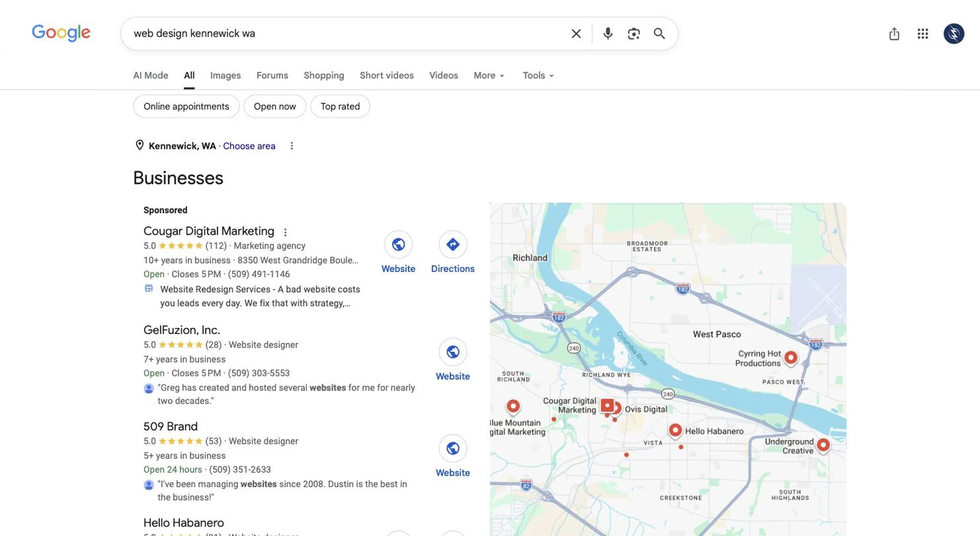980x536 pixels.
Task: Click the Website Redesign Services ad text
Action: 260,296
